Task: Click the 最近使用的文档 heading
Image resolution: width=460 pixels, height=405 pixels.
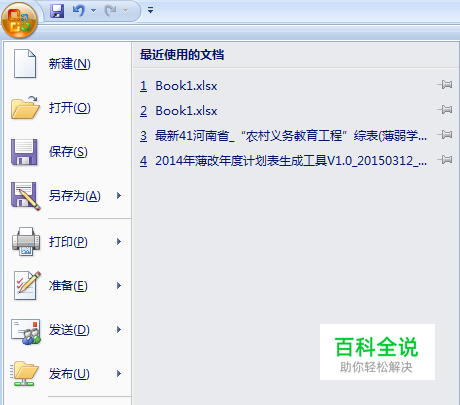Action: [182, 55]
